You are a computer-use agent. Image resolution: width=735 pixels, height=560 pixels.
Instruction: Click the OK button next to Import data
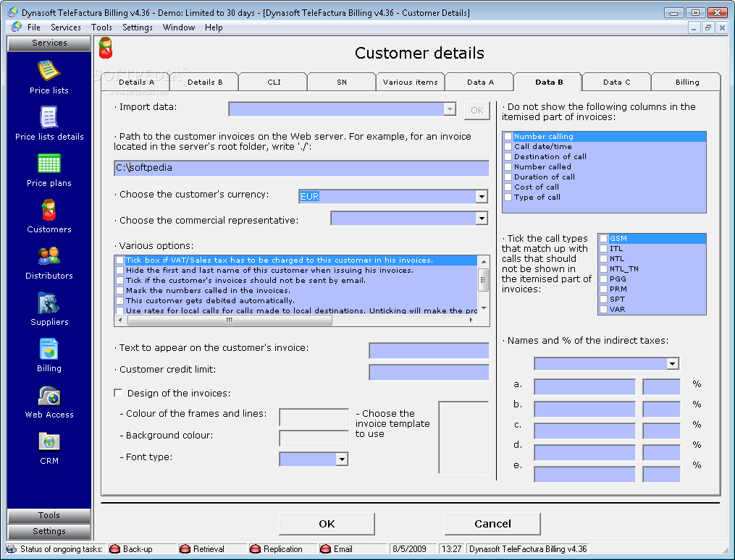pos(476,111)
